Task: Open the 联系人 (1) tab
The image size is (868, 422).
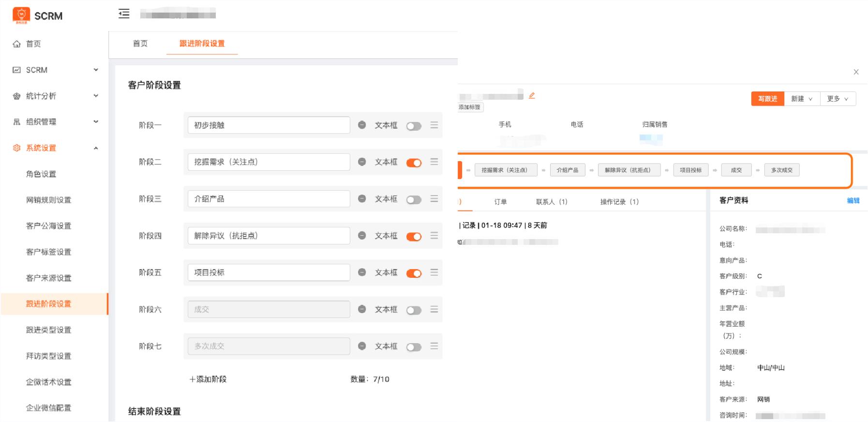Action: pyautogui.click(x=552, y=202)
